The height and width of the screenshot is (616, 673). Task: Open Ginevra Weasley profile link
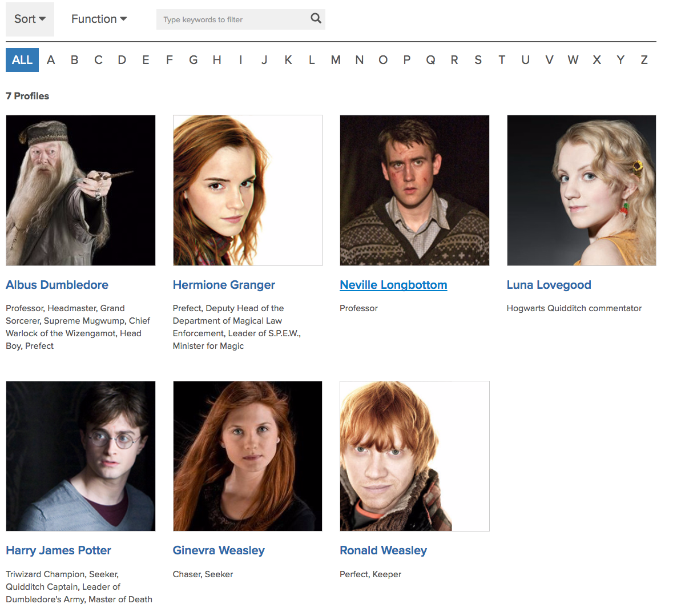click(x=219, y=550)
